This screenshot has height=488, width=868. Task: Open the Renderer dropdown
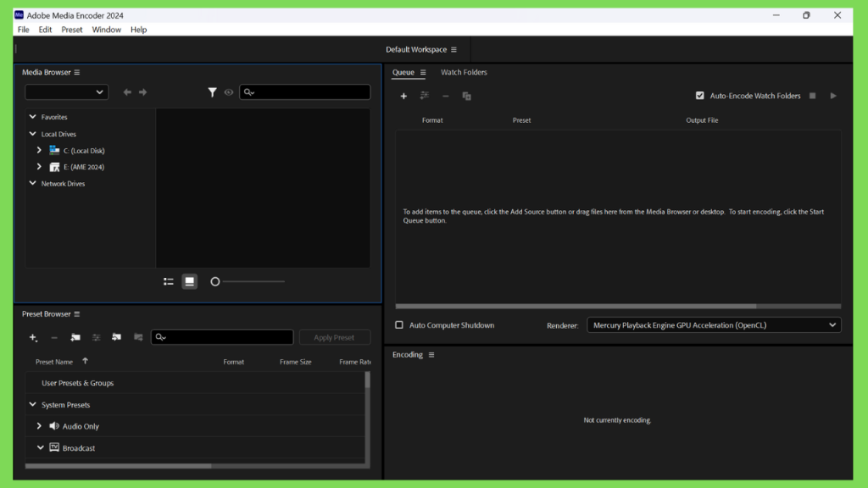click(714, 325)
